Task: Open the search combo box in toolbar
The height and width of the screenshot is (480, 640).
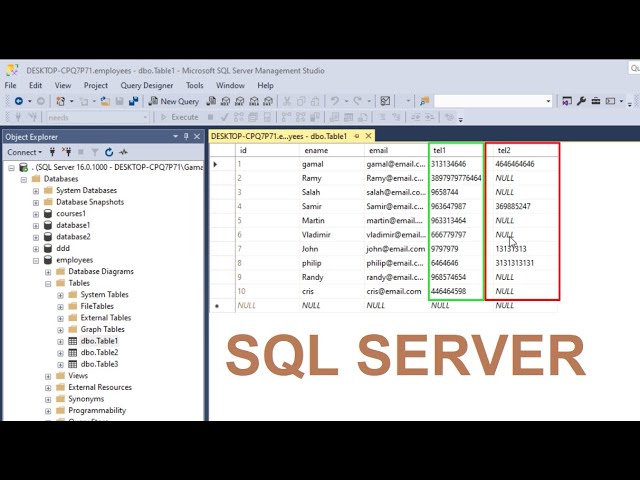Action: pyautogui.click(x=548, y=101)
